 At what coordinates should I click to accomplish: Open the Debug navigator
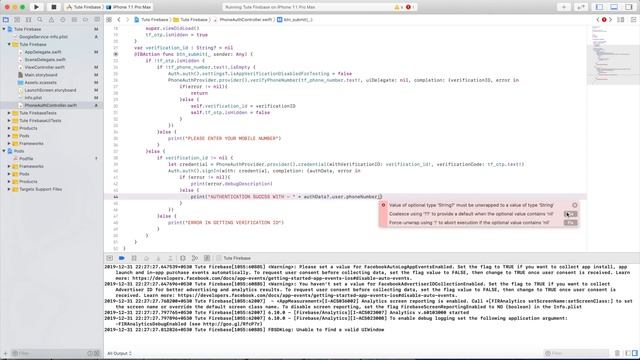pyautogui.click(x=74, y=20)
